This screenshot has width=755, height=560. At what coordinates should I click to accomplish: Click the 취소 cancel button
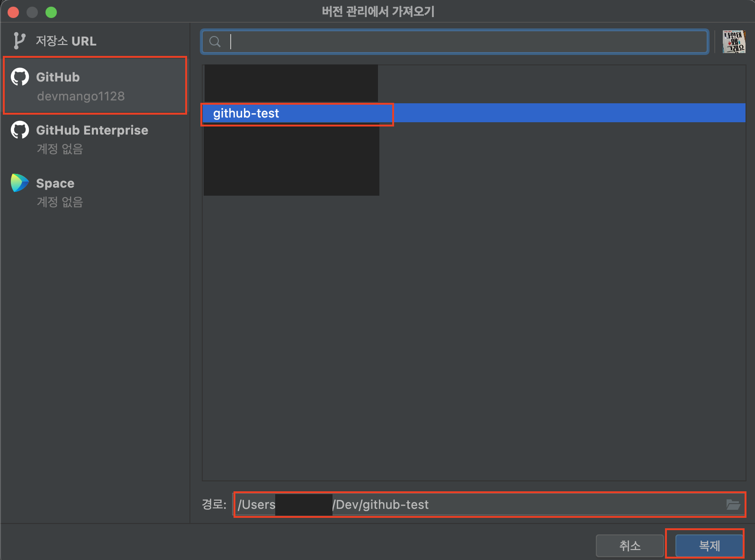coord(630,546)
